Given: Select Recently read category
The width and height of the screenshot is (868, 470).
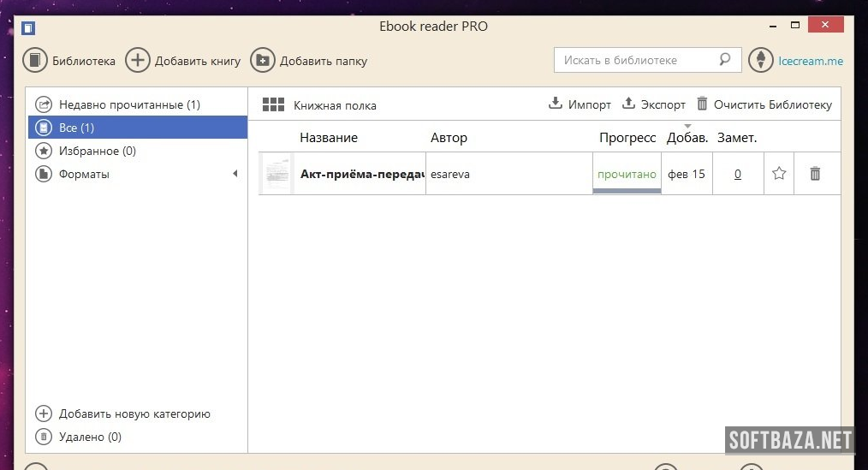Looking at the screenshot, I should click(128, 104).
